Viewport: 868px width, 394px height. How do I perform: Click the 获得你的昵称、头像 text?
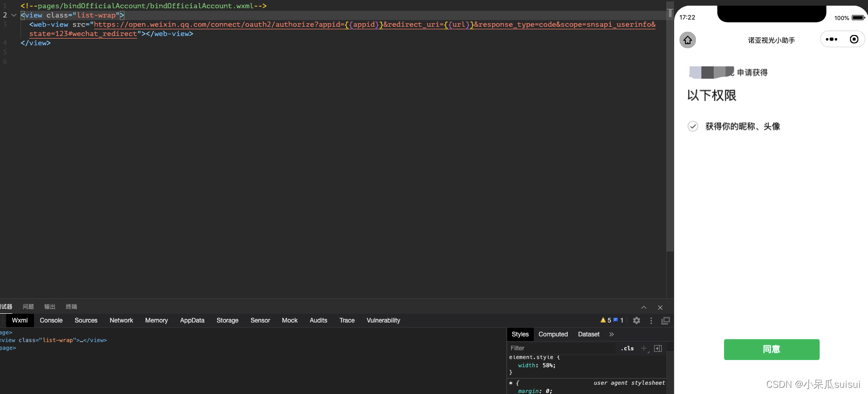[743, 126]
